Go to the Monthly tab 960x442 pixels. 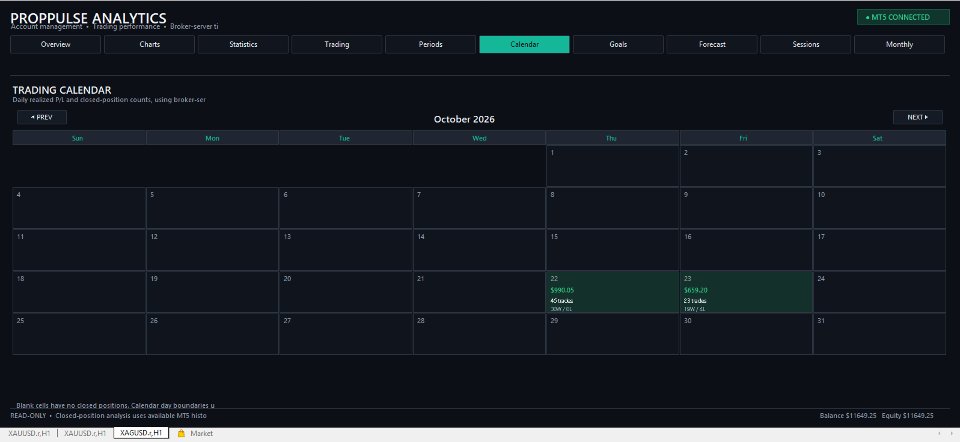tap(899, 45)
